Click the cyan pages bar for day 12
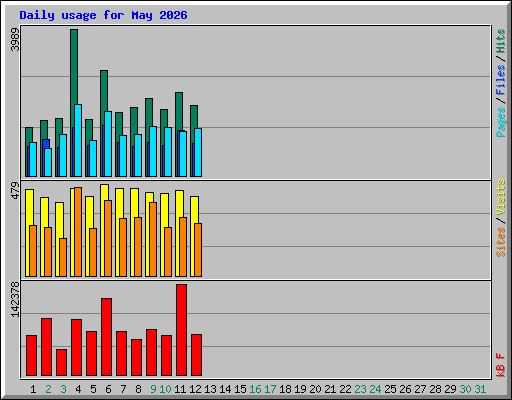Screen dimensions: 512x400 coord(198,152)
